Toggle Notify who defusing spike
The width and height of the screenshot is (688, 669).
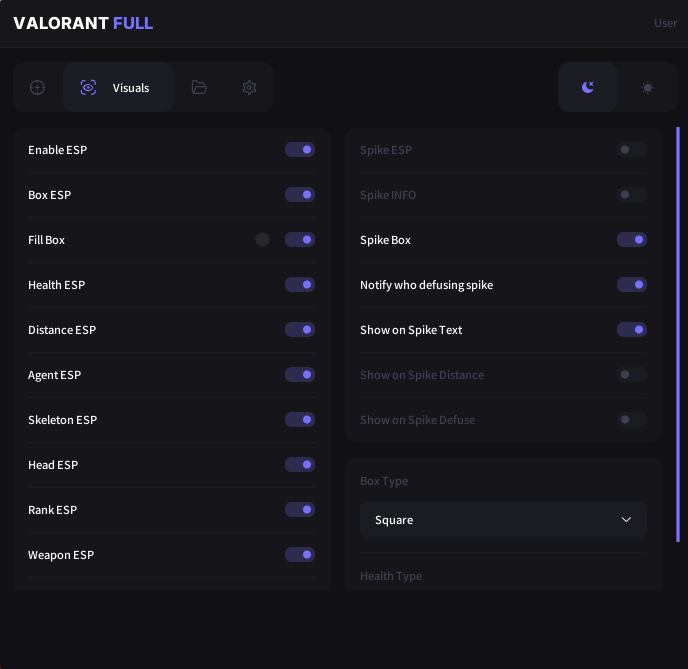click(632, 285)
